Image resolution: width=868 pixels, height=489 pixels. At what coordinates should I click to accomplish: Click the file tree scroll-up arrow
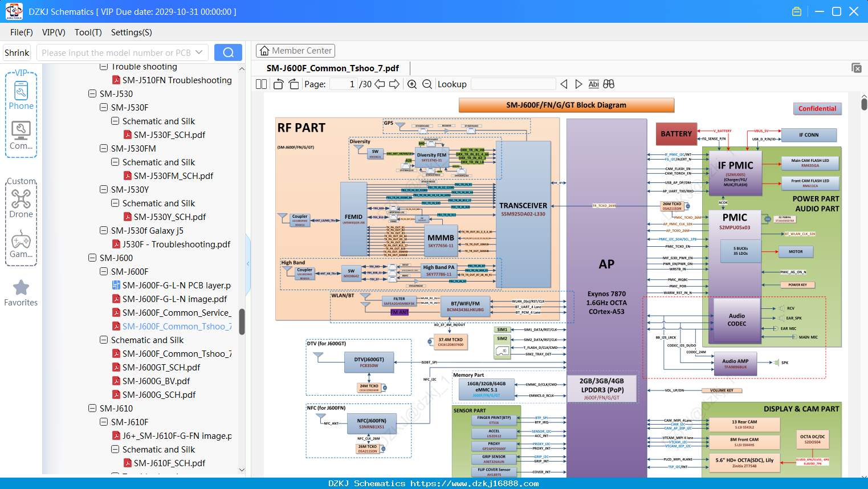pos(242,68)
